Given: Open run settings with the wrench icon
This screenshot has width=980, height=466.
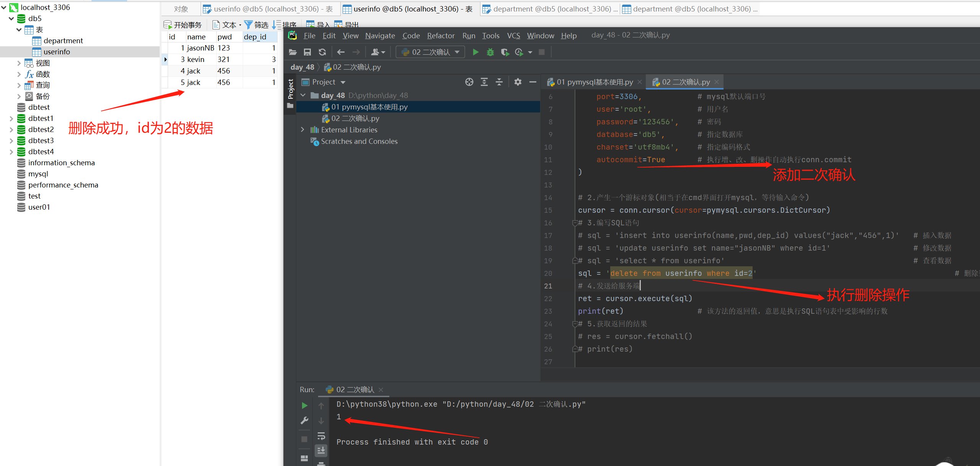Looking at the screenshot, I should point(304,420).
